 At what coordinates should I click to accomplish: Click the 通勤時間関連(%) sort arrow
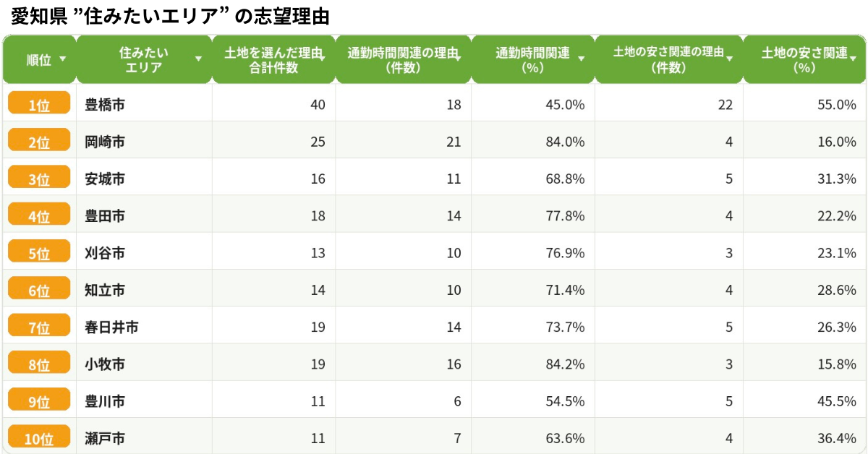582,59
